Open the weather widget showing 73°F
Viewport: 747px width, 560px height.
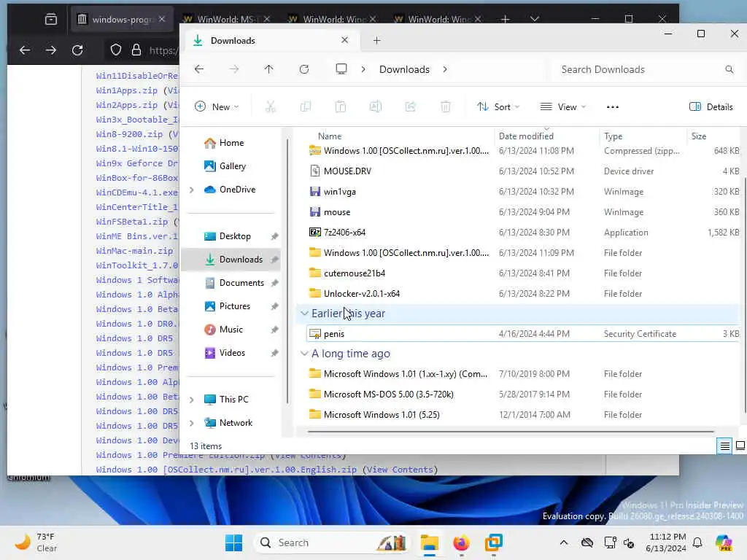pos(36,542)
